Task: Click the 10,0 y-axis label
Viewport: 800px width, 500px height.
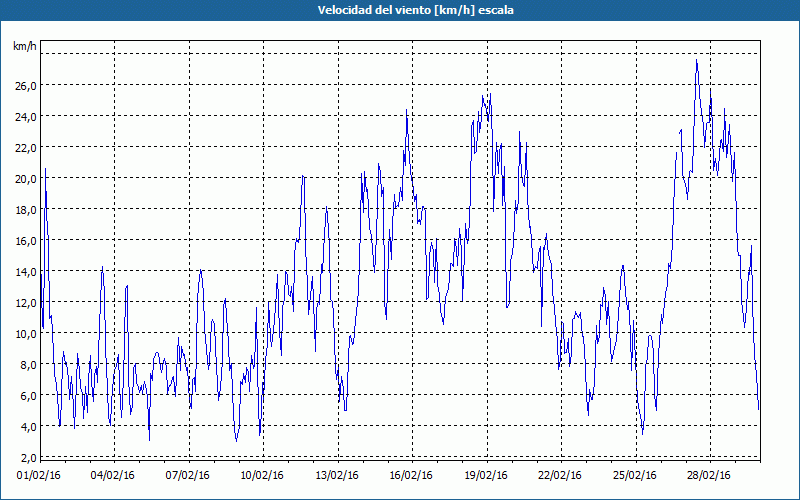Action: (26, 334)
